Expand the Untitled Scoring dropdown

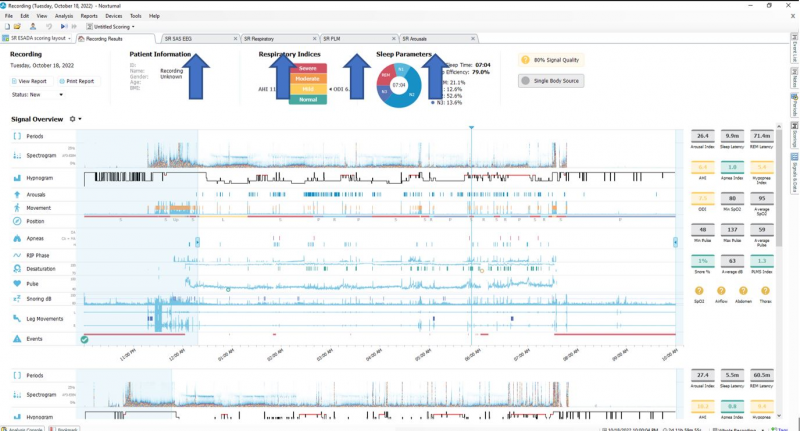[x=114, y=27]
